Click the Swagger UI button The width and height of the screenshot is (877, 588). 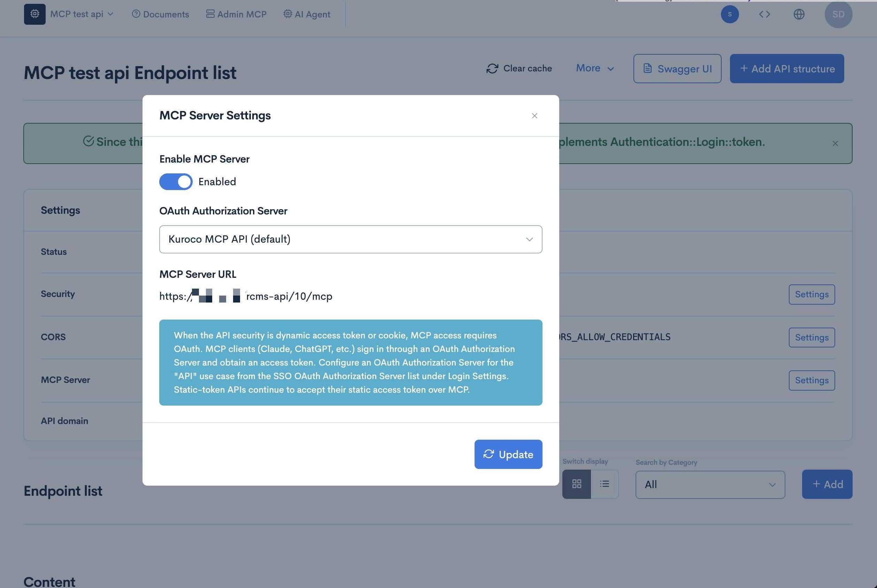coord(677,69)
